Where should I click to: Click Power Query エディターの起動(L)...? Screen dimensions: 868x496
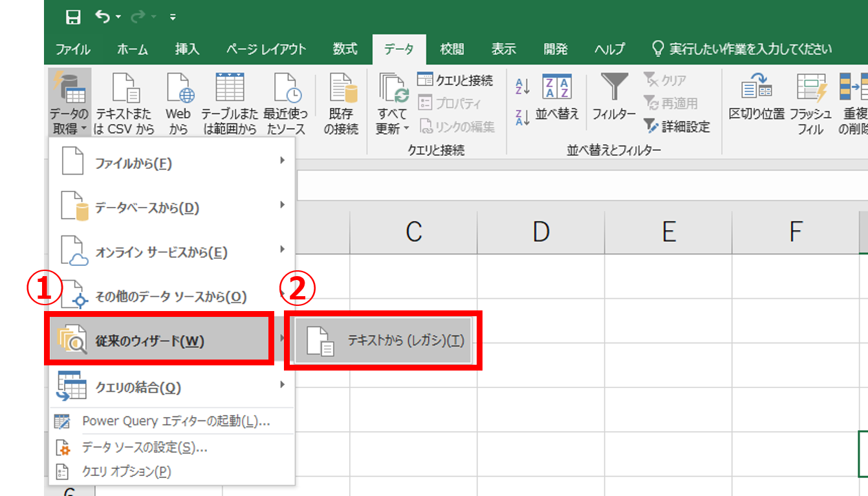click(x=171, y=422)
